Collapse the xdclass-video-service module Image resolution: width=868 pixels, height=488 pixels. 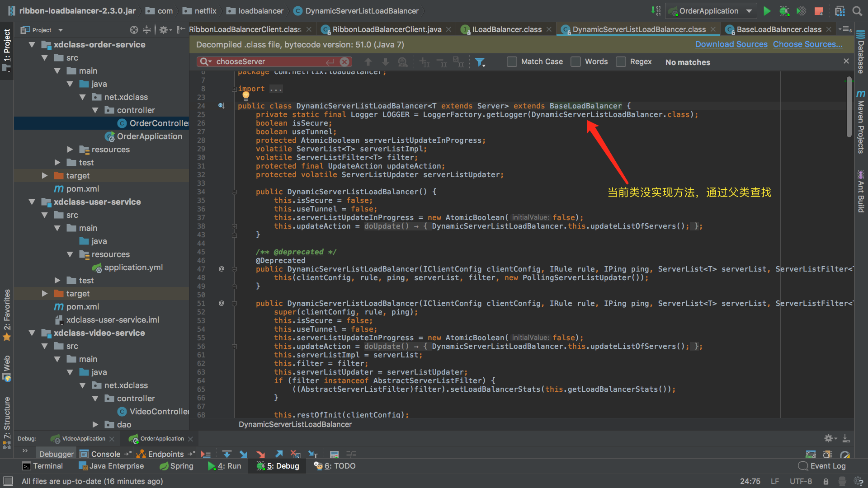[x=32, y=333]
